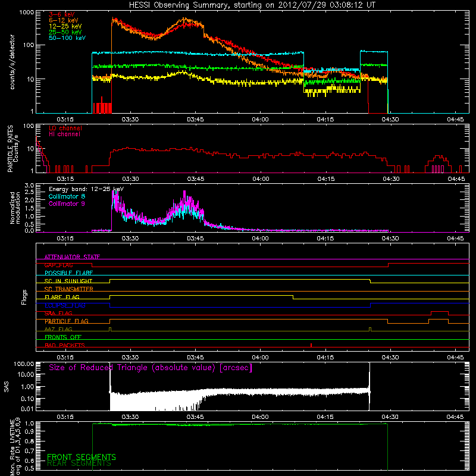The image size is (476, 476).
Task: Click 03:30 tick label under counts panel
Action: [x=130, y=120]
